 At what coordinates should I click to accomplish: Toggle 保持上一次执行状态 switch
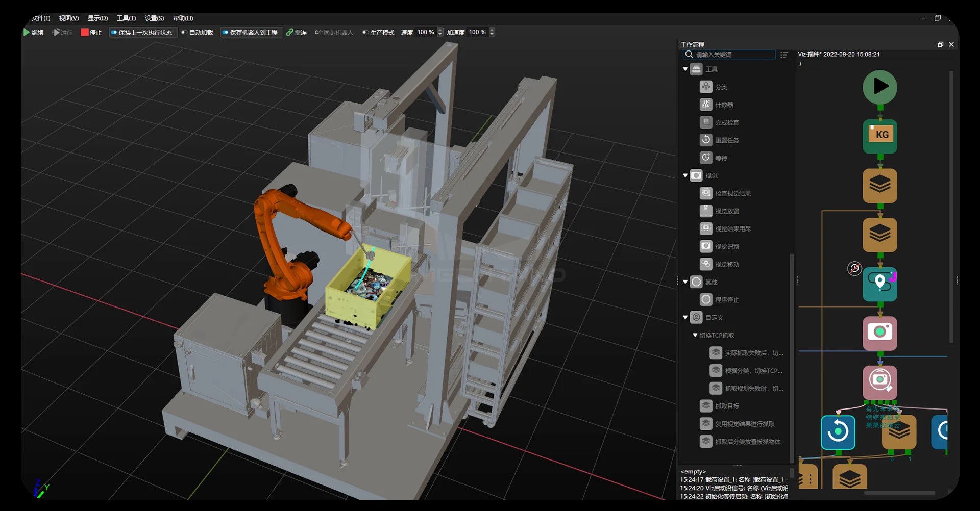pyautogui.click(x=114, y=33)
